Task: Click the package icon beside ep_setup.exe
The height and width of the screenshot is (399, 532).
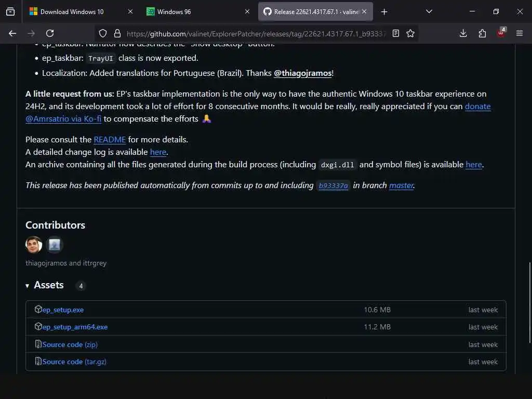Action: tap(38, 309)
